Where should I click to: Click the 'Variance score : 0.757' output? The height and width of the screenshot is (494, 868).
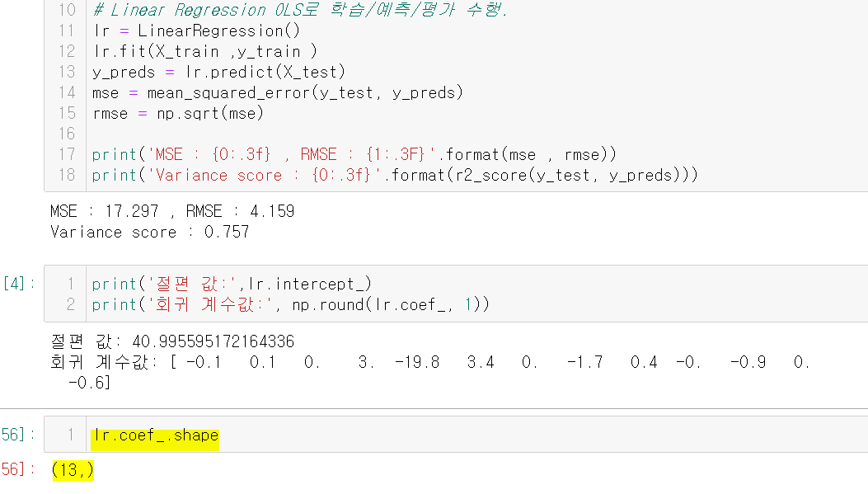[149, 232]
